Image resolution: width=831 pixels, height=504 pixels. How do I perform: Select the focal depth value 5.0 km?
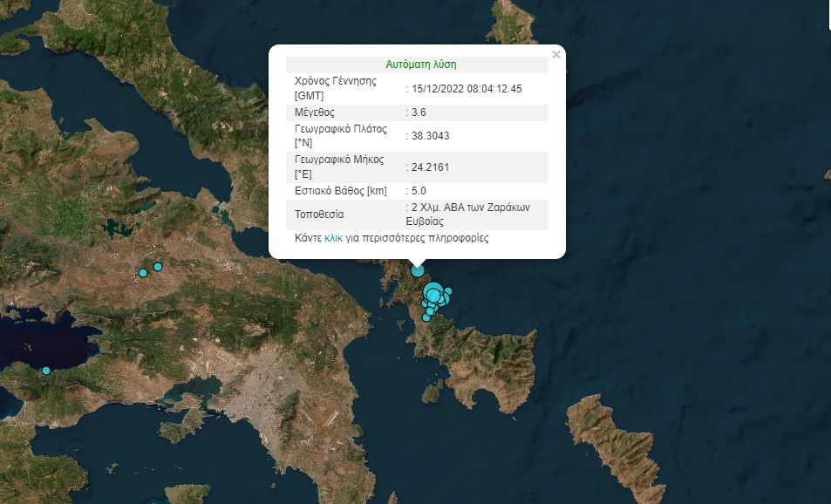click(421, 191)
